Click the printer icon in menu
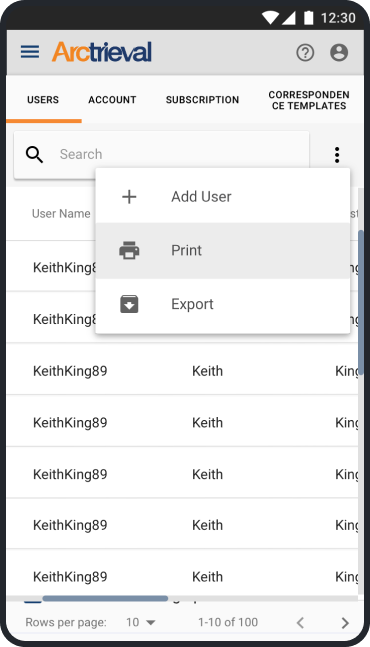The width and height of the screenshot is (370, 647). pos(129,250)
